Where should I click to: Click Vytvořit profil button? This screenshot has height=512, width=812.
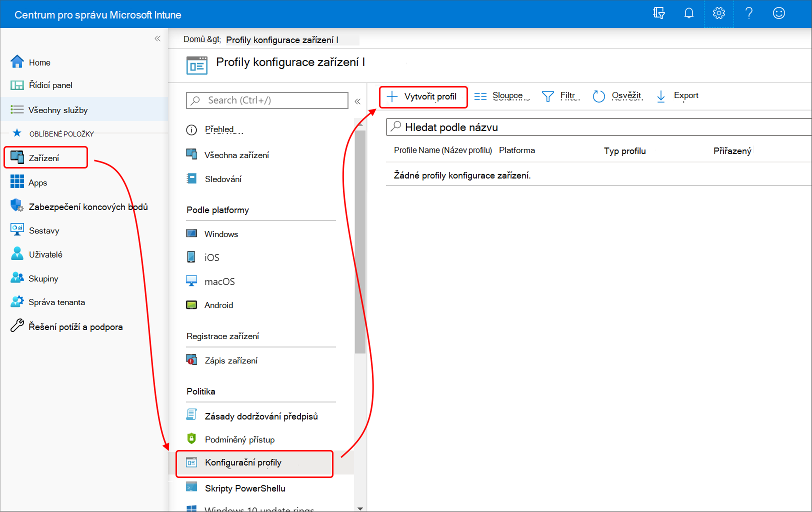(x=423, y=96)
